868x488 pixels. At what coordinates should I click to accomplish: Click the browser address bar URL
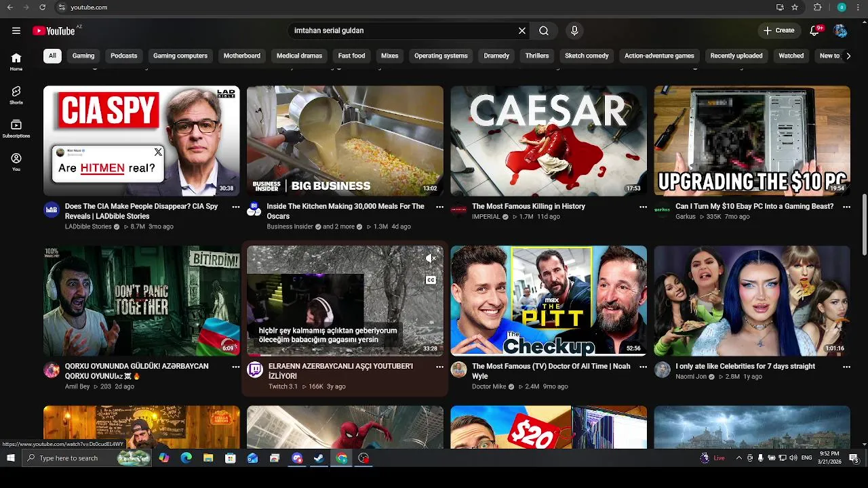click(89, 7)
